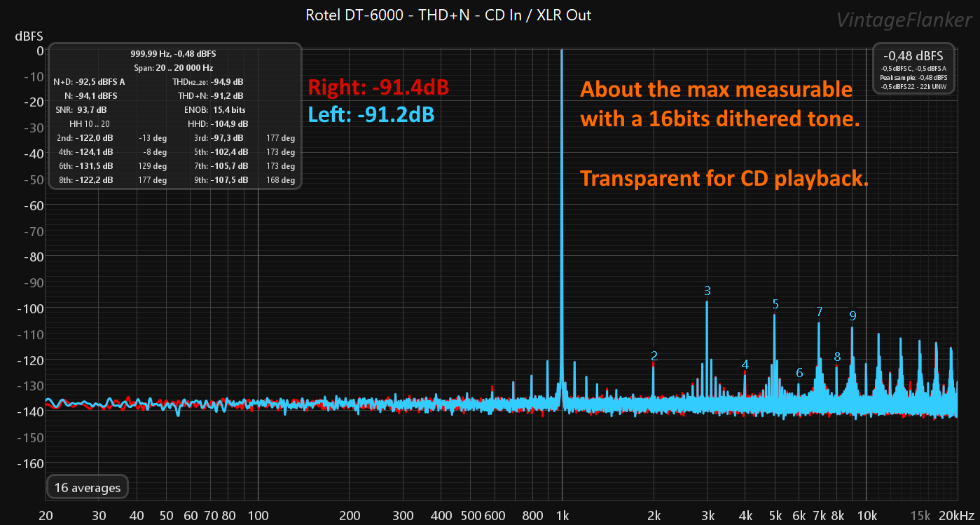Screen dimensions: 980x525
Task: Click the 'HHD: -104,9 dB' reading
Action: tap(217, 124)
